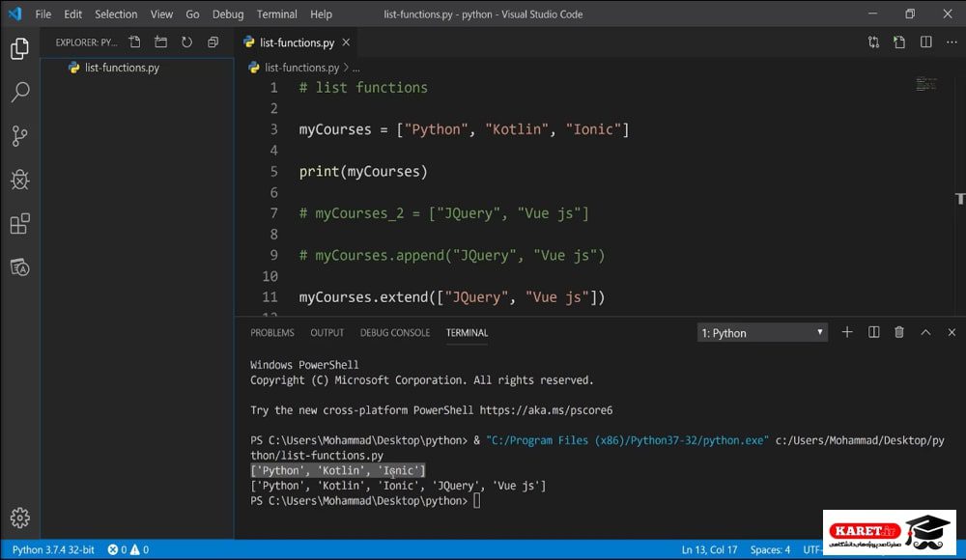
Task: Click the VS Code logo icon
Action: point(14,14)
